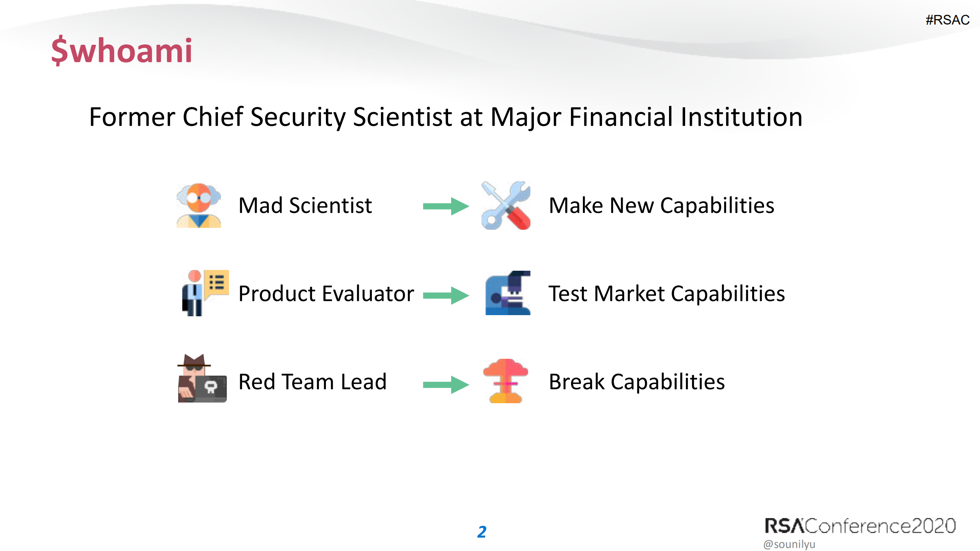Click the microscope icon
Viewport: 980px width, 551px height.
[507, 293]
